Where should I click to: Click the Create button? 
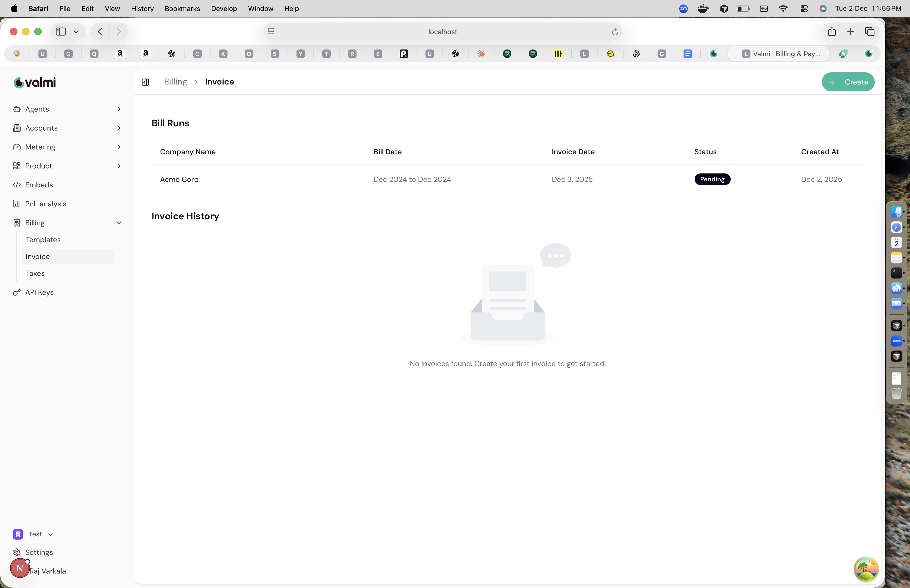848,82
